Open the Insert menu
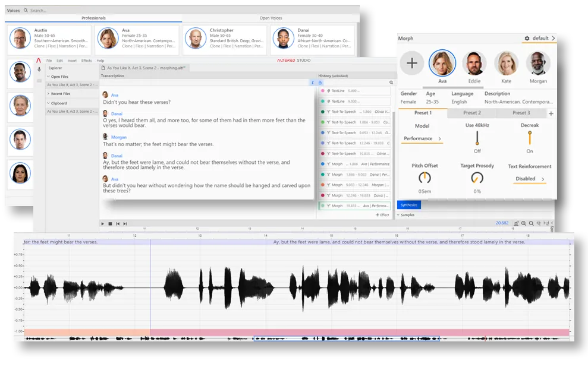The width and height of the screenshot is (588, 367). pos(72,61)
